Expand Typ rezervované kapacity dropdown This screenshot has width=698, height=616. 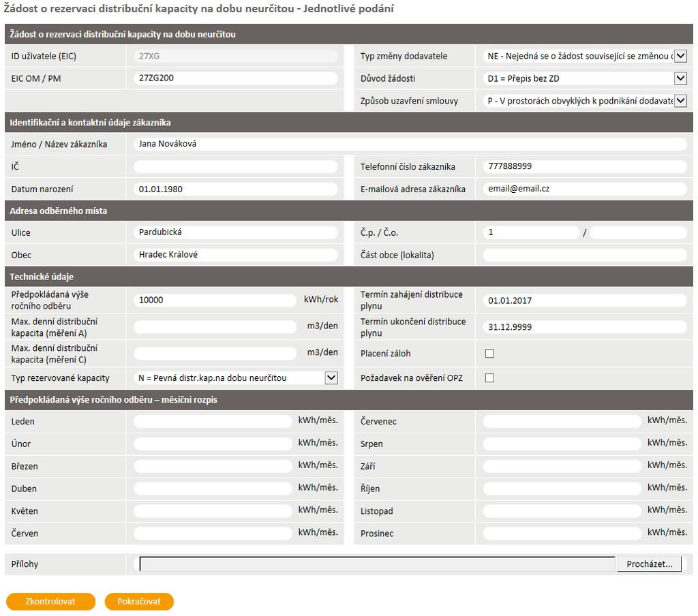(235, 378)
